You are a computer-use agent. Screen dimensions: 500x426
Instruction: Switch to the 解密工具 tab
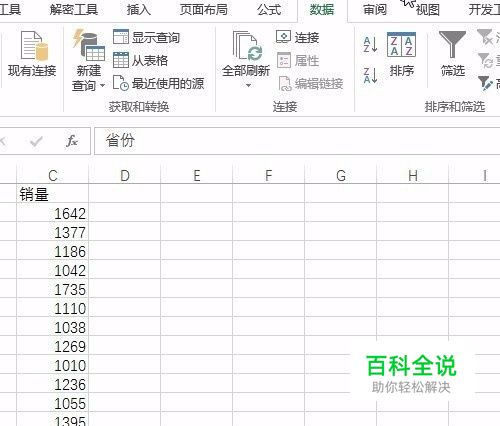(x=74, y=10)
